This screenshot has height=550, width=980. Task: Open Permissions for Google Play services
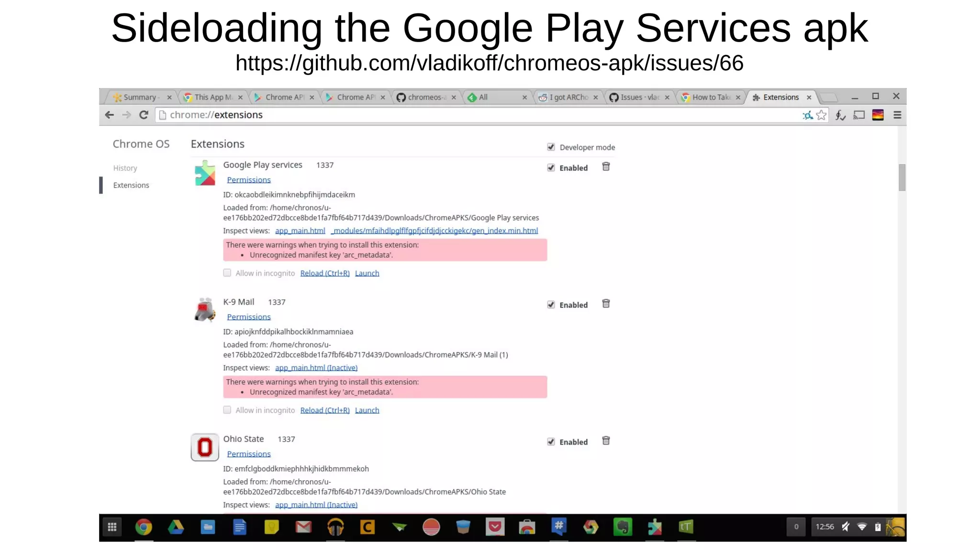pyautogui.click(x=249, y=180)
